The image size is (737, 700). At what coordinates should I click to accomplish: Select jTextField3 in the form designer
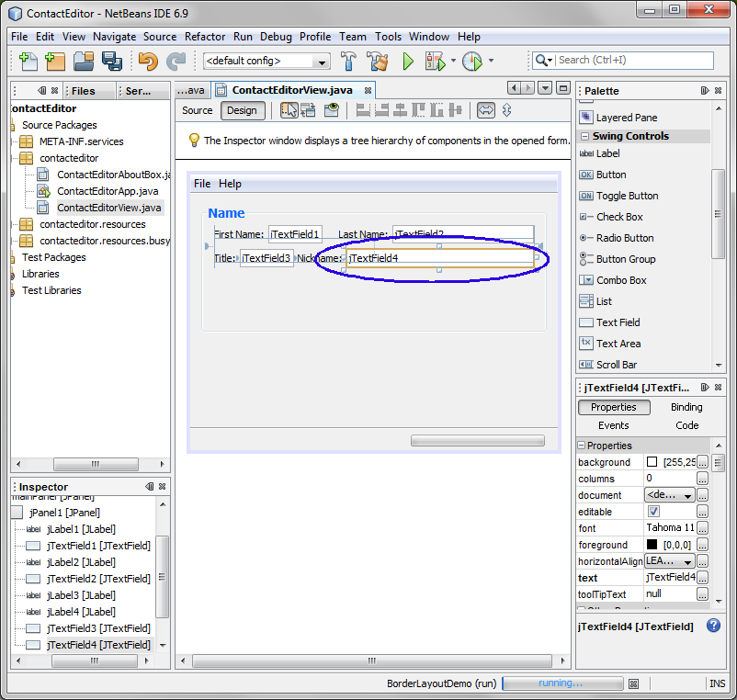tap(266, 258)
